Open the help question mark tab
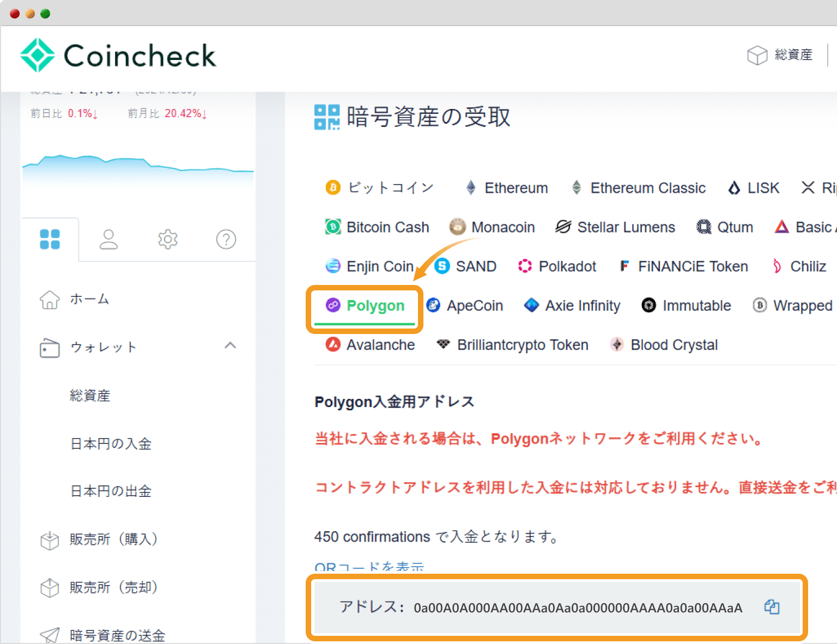 (x=226, y=239)
